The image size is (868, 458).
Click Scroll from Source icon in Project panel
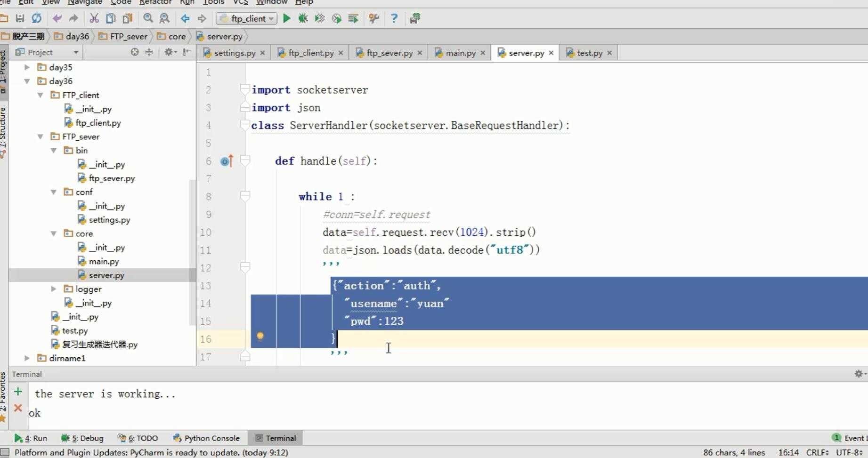pos(135,52)
